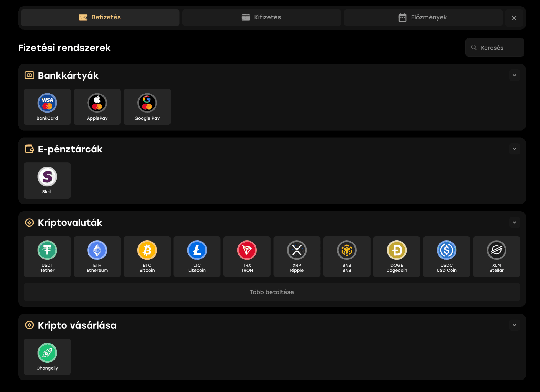Open the Előzmények history tab

[x=423, y=17]
